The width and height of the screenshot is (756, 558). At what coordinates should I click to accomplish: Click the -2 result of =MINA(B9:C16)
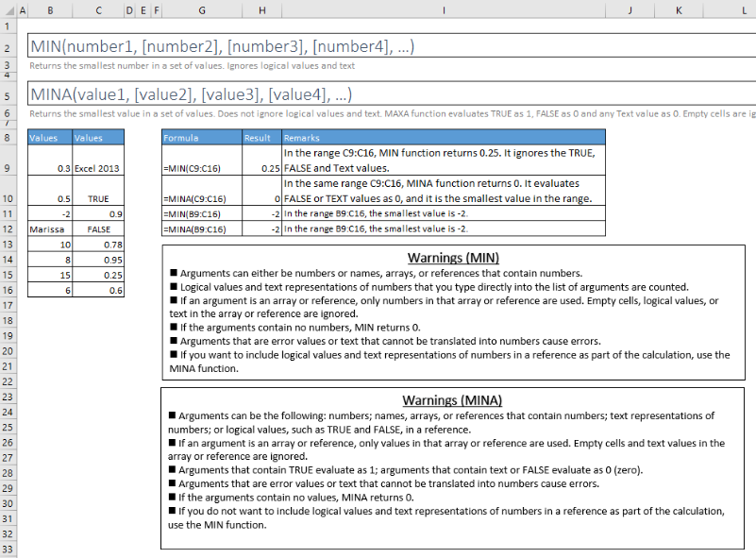point(261,229)
